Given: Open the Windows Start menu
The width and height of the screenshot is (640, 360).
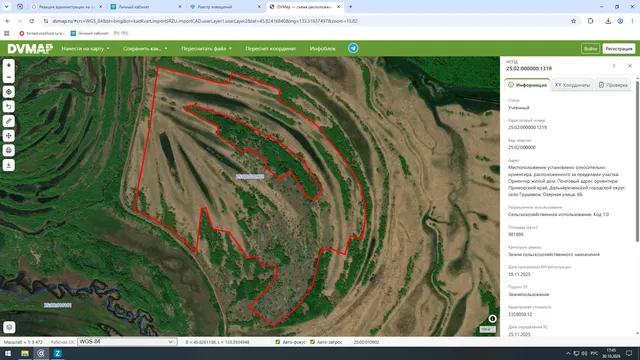Looking at the screenshot, I should pos(8,353).
